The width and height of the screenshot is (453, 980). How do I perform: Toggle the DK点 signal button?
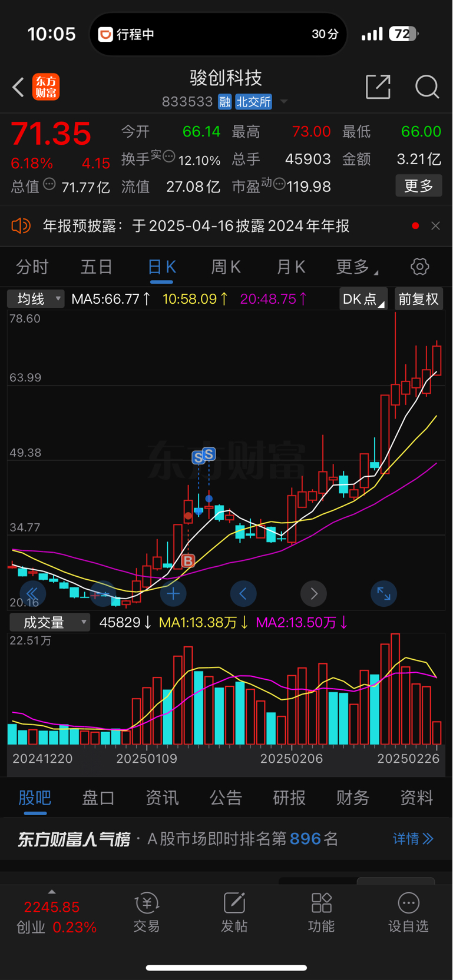point(363,299)
